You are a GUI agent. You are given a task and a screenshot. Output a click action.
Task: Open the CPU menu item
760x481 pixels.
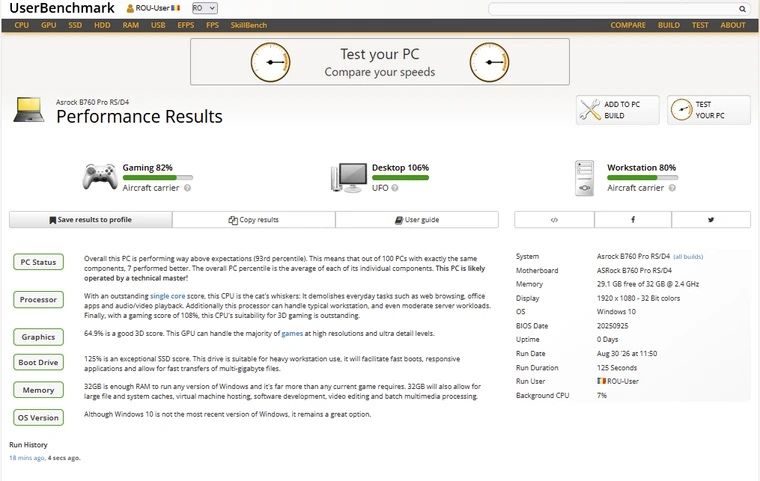(22, 25)
